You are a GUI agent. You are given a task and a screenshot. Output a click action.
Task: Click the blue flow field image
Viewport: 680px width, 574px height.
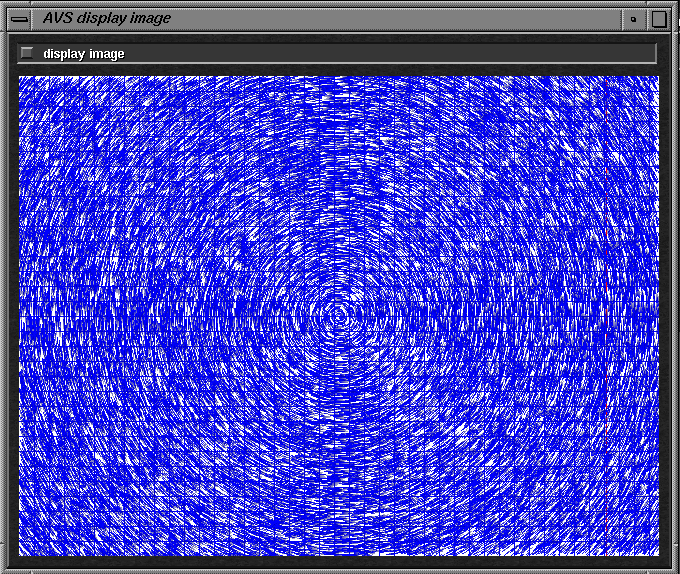click(339, 316)
